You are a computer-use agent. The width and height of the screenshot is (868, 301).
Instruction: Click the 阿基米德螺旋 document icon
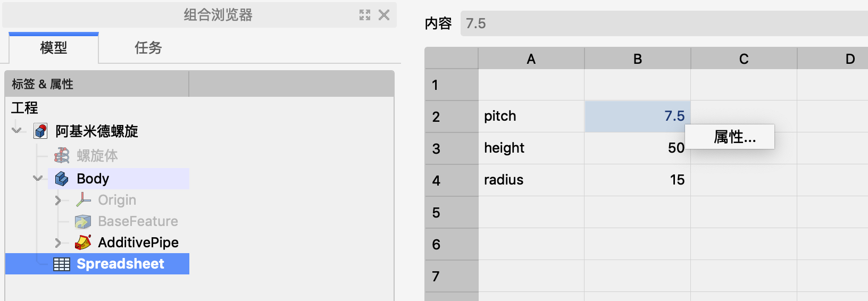pos(40,131)
